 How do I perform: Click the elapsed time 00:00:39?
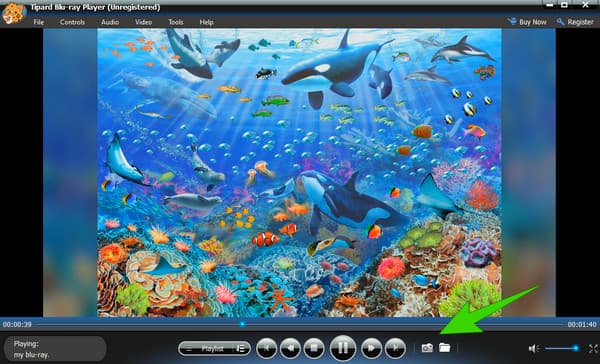[x=17, y=325]
